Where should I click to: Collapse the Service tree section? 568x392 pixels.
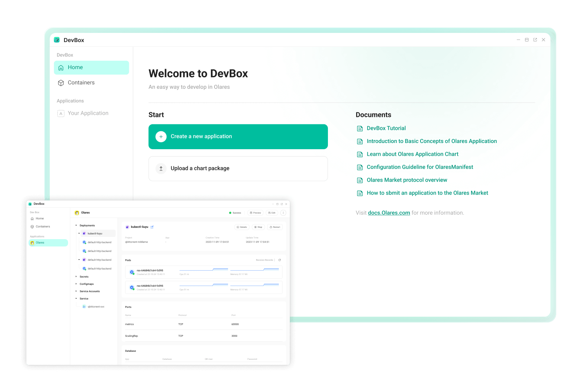tap(76, 299)
